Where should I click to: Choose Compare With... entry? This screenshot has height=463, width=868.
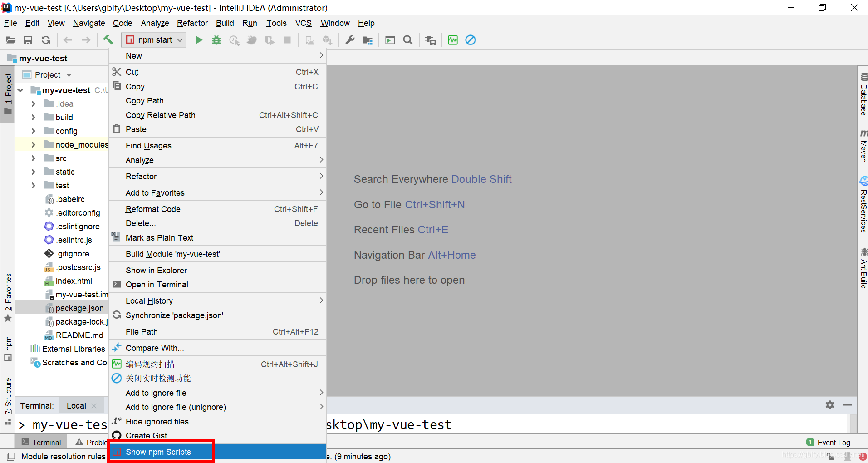coord(217,348)
